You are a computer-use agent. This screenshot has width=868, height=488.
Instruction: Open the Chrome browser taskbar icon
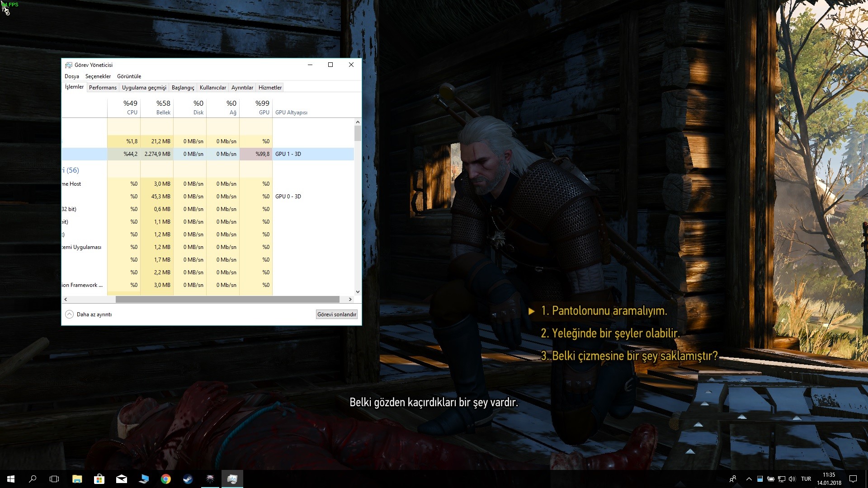166,479
